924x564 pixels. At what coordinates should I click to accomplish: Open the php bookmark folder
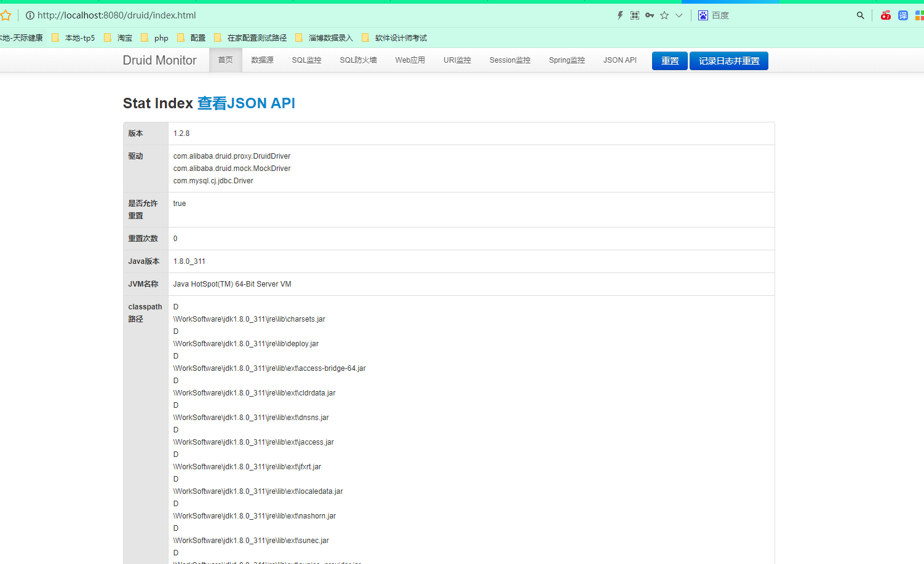tap(154, 38)
